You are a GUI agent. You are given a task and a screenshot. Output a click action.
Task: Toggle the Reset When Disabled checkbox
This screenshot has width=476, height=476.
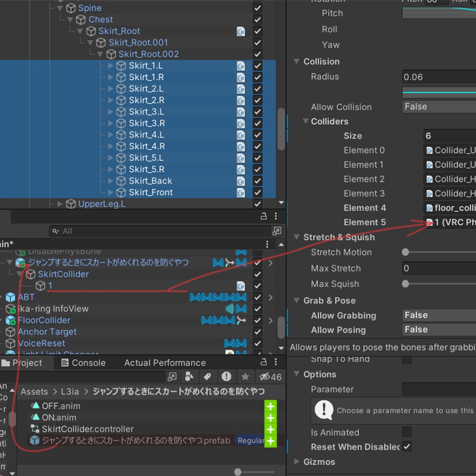(x=407, y=447)
